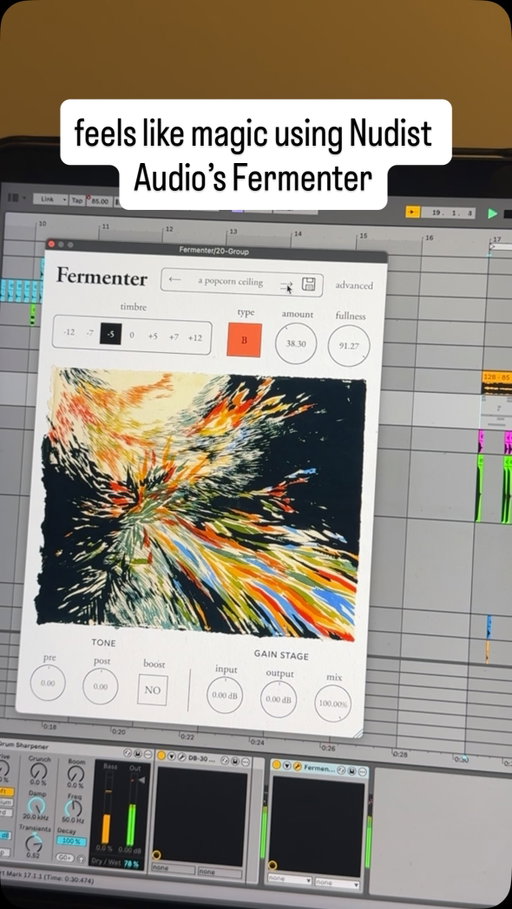Click the arrangement position field 19. 1. 1
The height and width of the screenshot is (909, 512).
[x=449, y=213]
